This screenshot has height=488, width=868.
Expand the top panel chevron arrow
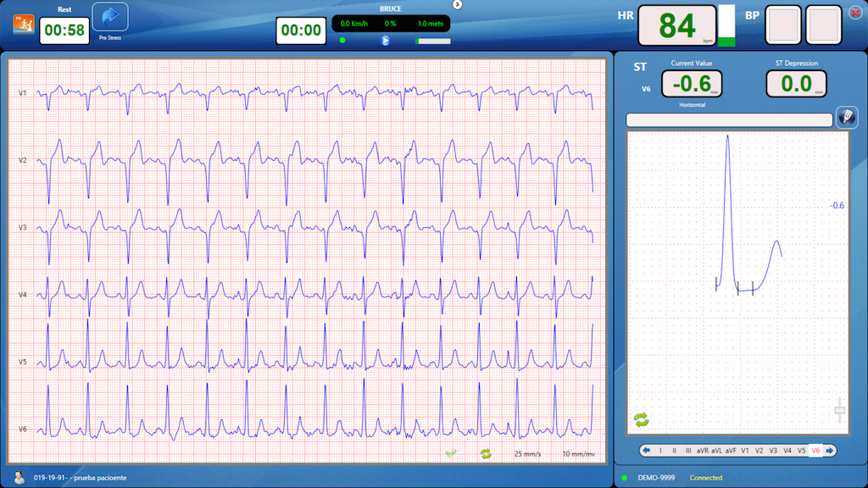pos(458,4)
